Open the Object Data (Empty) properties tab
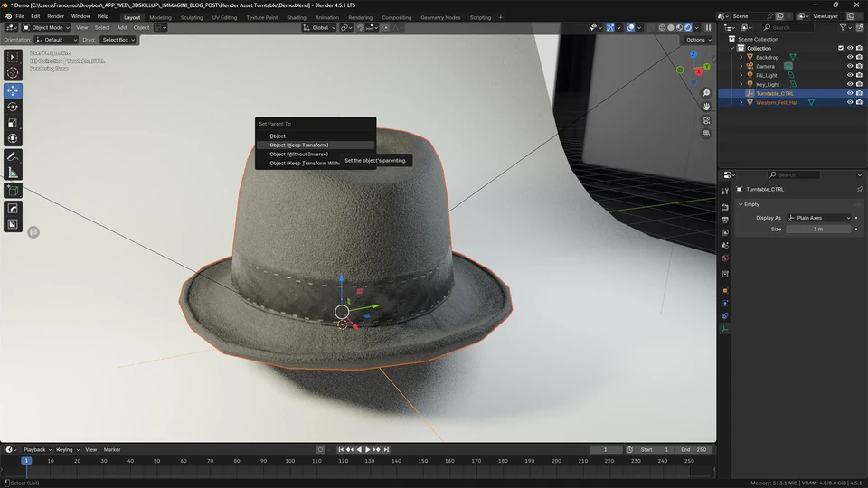This screenshot has width=868, height=488. [725, 329]
